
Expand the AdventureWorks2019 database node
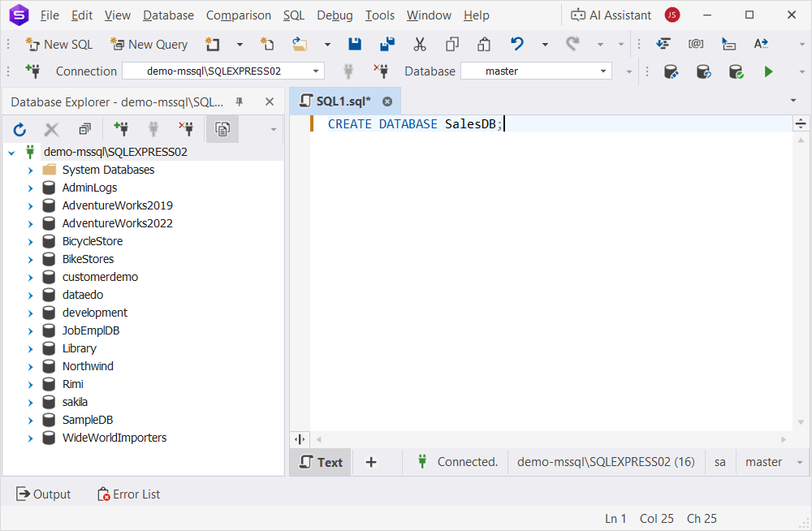[32, 205]
